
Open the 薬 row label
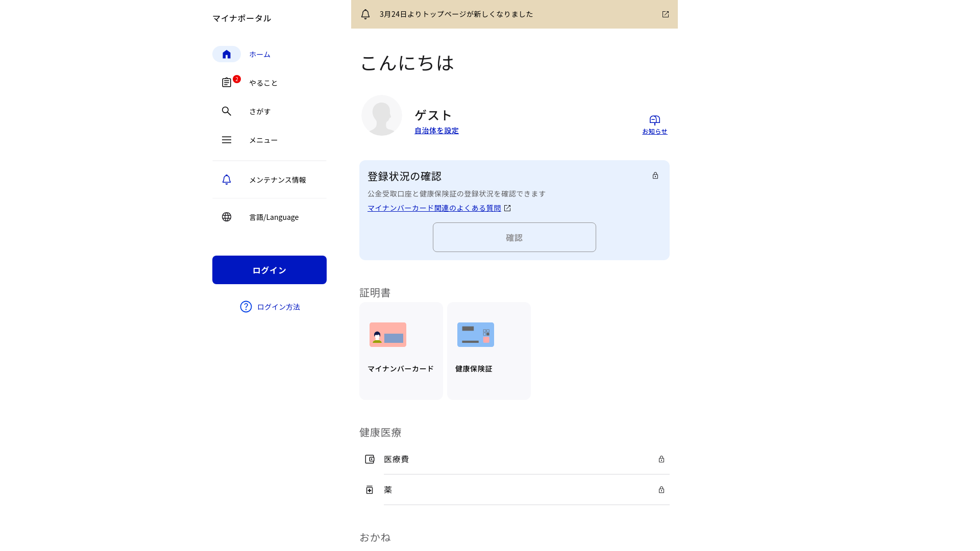[388, 490]
